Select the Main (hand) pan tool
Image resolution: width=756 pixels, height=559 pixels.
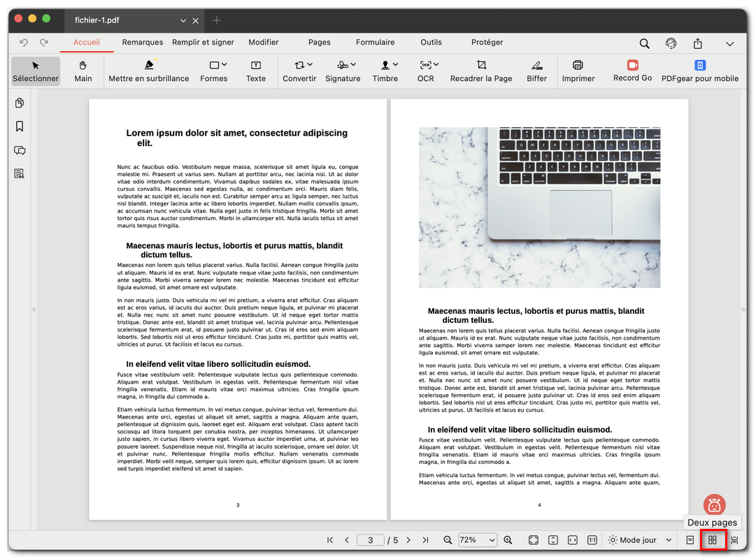[x=83, y=71]
